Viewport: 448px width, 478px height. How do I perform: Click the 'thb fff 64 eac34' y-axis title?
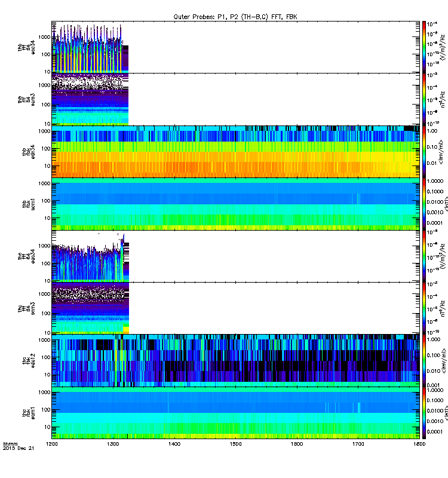(26, 47)
